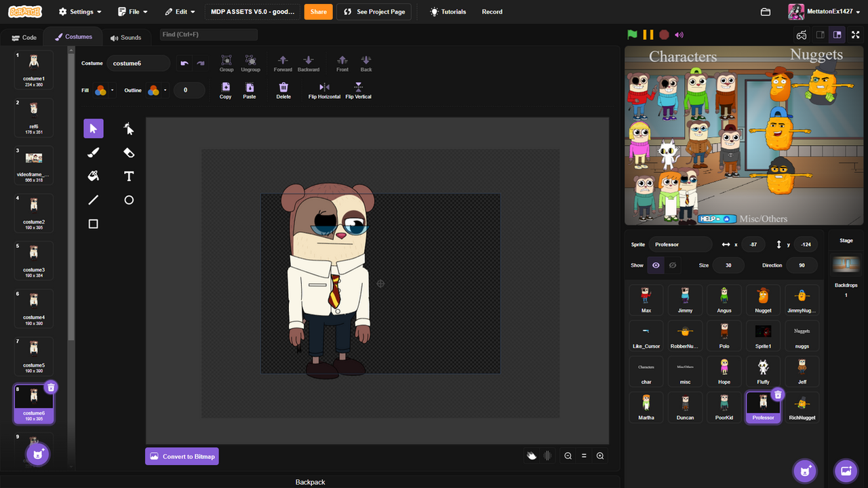The height and width of the screenshot is (488, 868).
Task: Open the Fill color dropdown
Action: (x=104, y=90)
